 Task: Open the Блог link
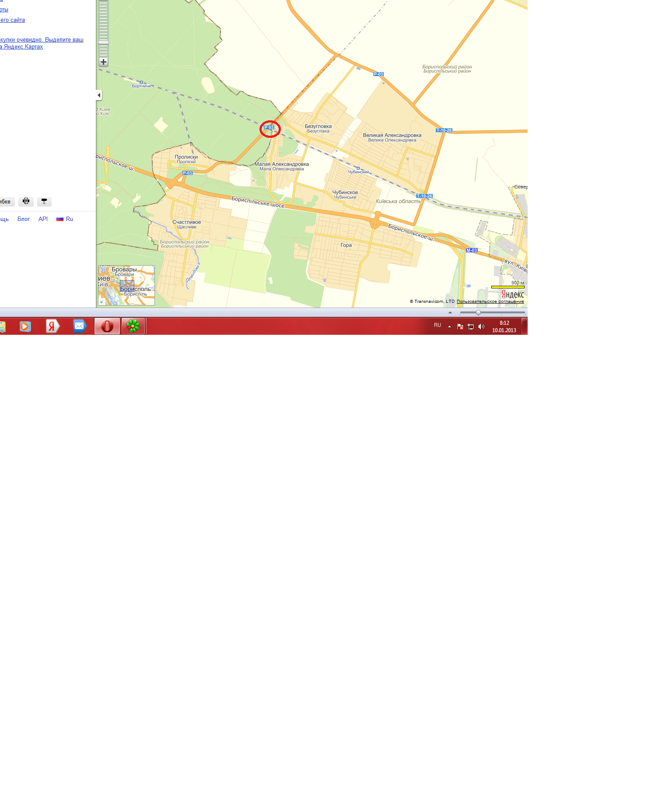point(24,219)
